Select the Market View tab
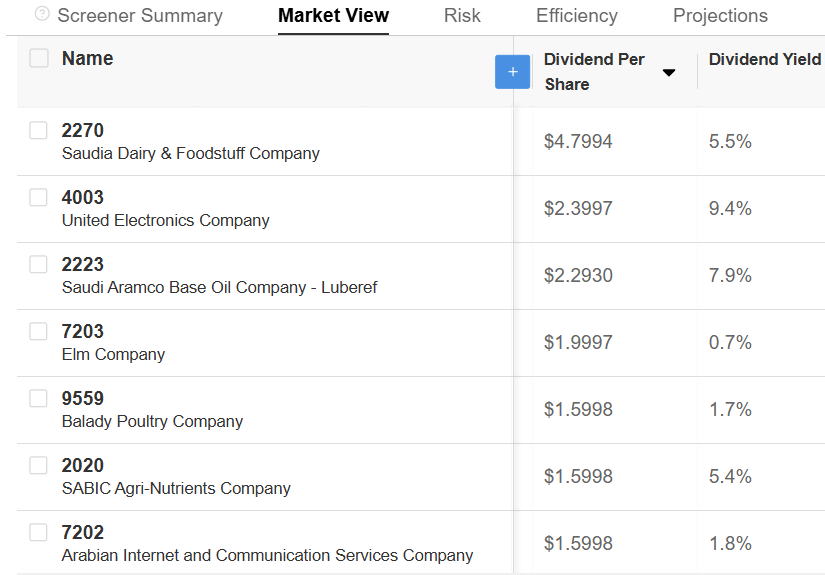Screen dimensions: 825x575 334,16
